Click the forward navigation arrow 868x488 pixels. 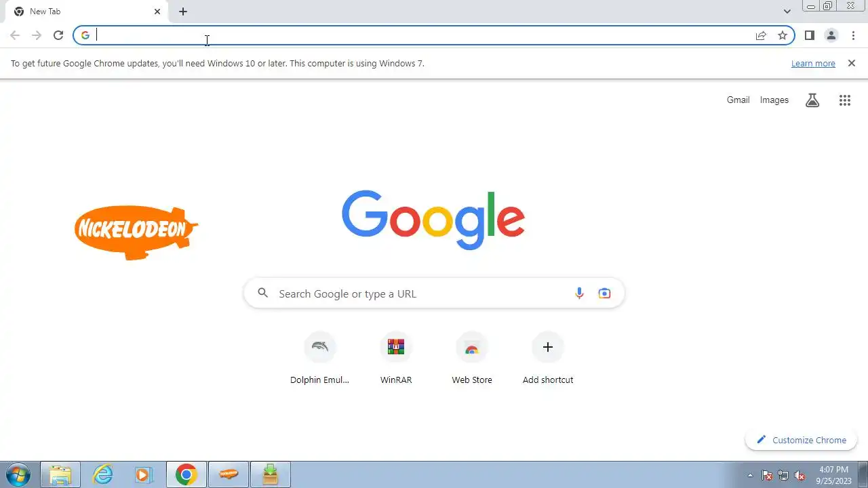(x=37, y=35)
